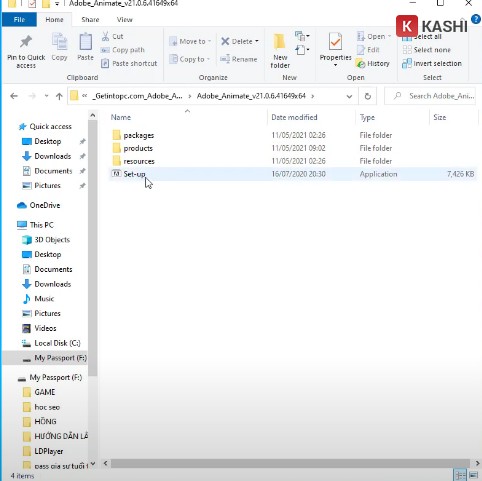
Task: Open pinned Desktop under Quick access
Action: tap(48, 141)
